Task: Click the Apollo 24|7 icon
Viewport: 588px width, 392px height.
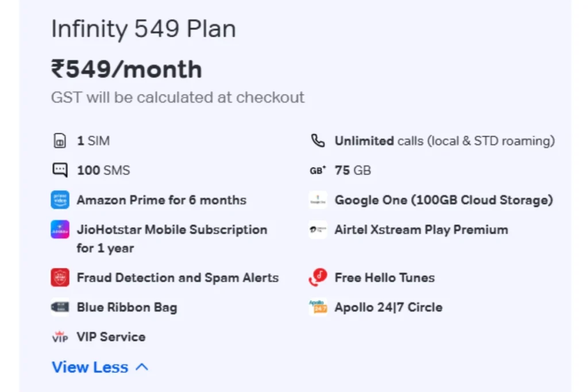Action: coord(318,308)
